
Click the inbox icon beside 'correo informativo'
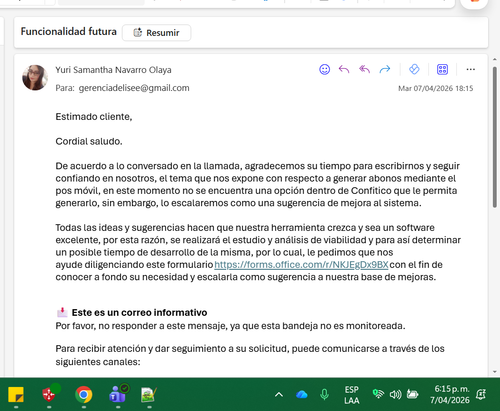pyautogui.click(x=62, y=312)
